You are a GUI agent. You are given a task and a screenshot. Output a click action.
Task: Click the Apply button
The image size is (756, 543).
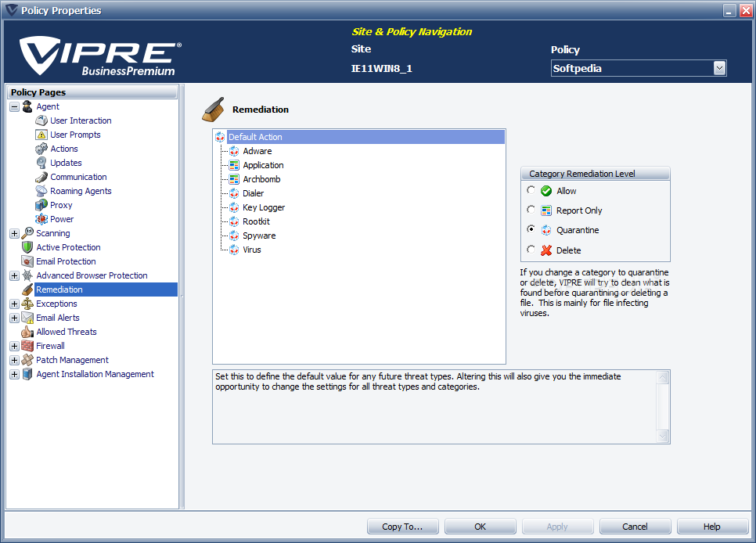[557, 527]
